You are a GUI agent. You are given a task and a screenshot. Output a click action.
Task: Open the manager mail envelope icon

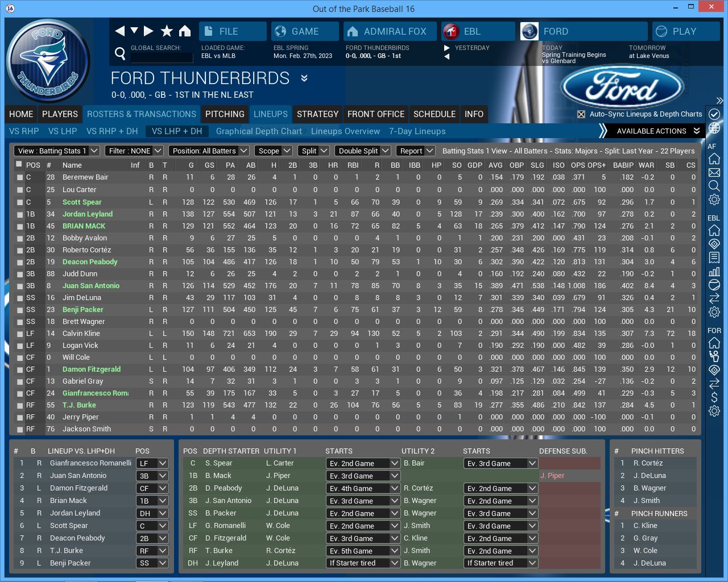click(714, 172)
